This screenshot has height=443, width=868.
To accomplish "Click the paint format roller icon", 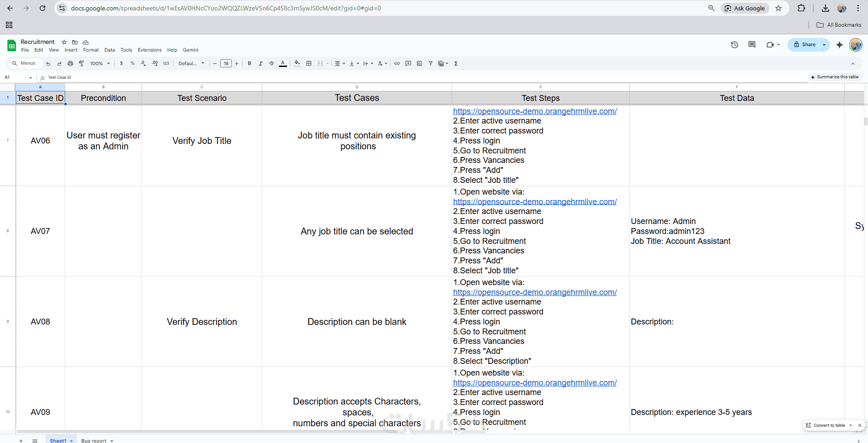I will [x=81, y=63].
